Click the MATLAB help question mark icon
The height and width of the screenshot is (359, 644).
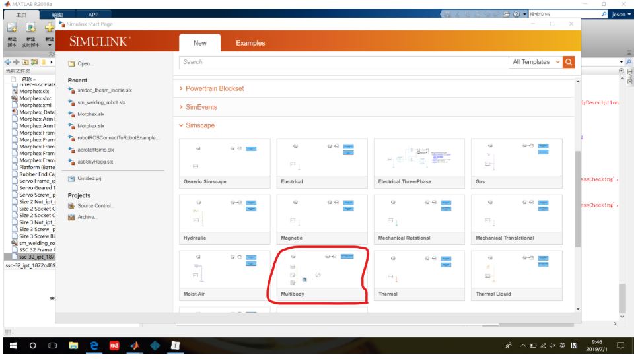517,15
